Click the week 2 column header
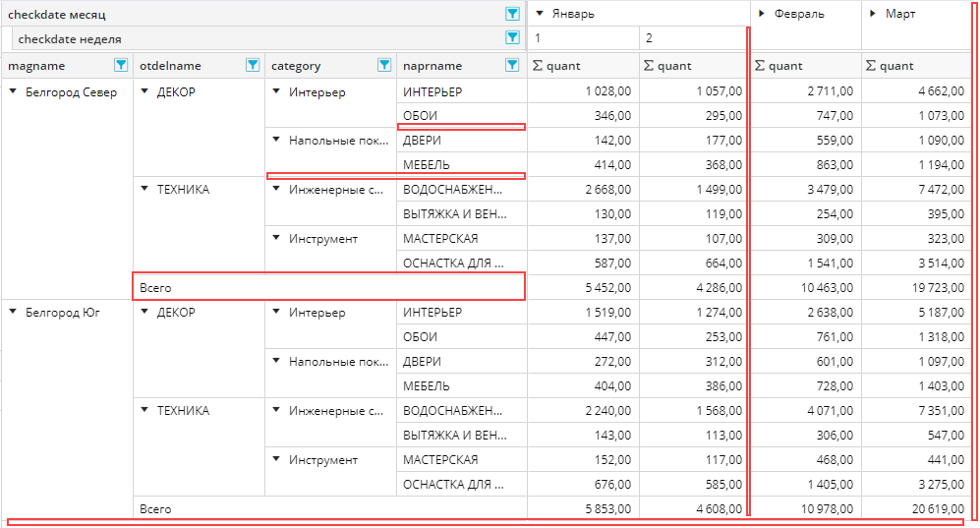Viewport: 980px width, 528px height. click(692, 38)
